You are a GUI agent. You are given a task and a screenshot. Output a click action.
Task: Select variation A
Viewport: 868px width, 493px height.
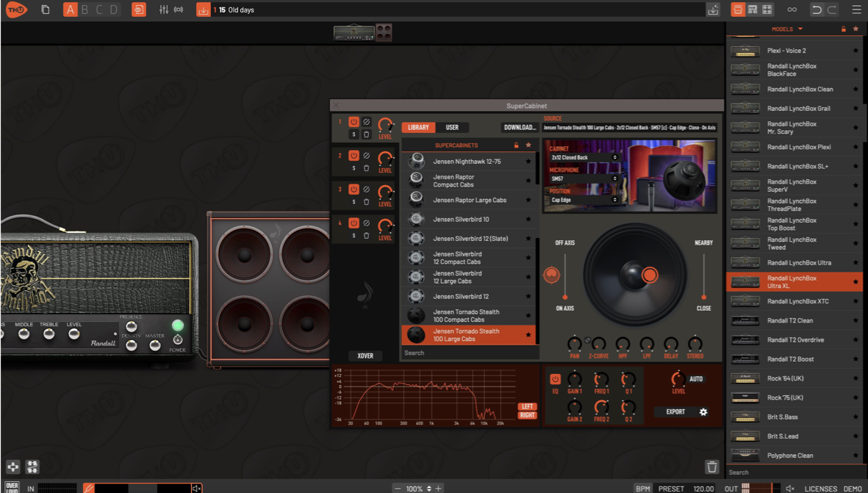pyautogui.click(x=71, y=10)
